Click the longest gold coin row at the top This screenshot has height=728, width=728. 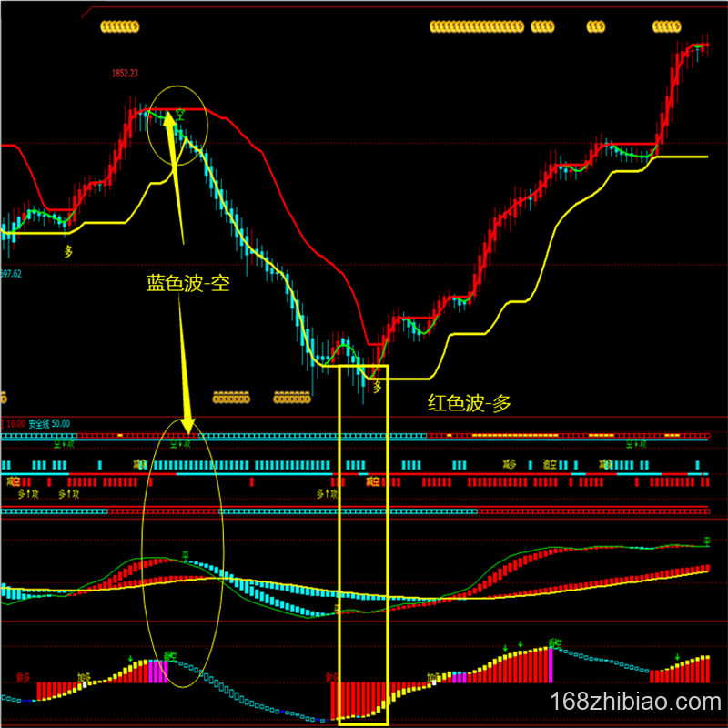(x=491, y=28)
